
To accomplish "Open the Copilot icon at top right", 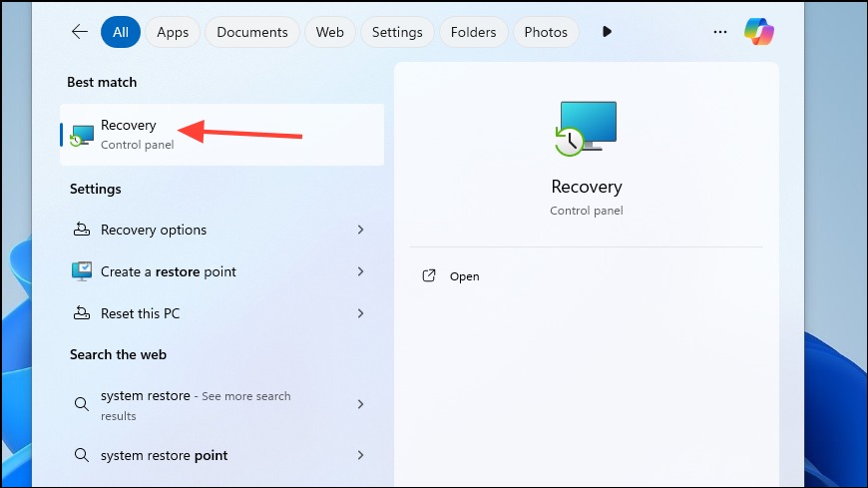I will (x=759, y=32).
